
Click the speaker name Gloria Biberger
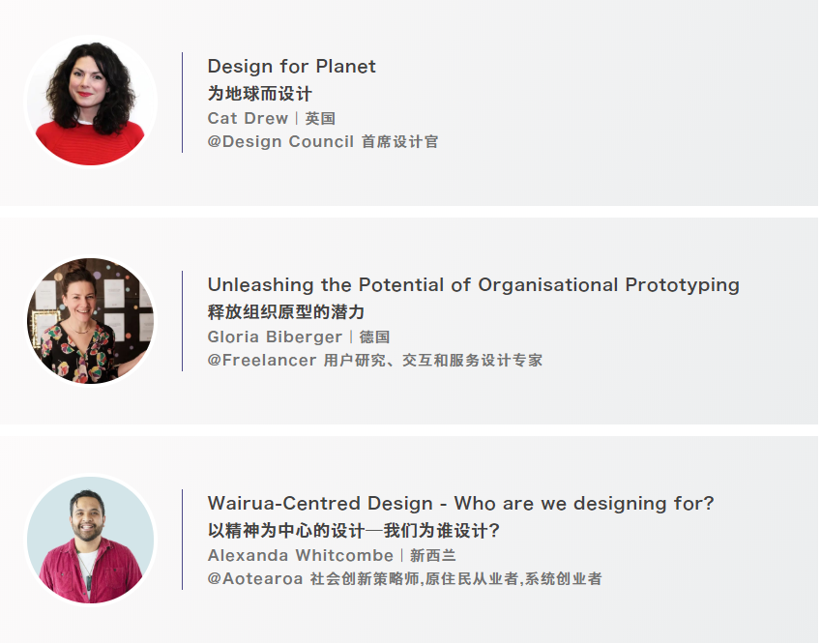pyautogui.click(x=275, y=337)
